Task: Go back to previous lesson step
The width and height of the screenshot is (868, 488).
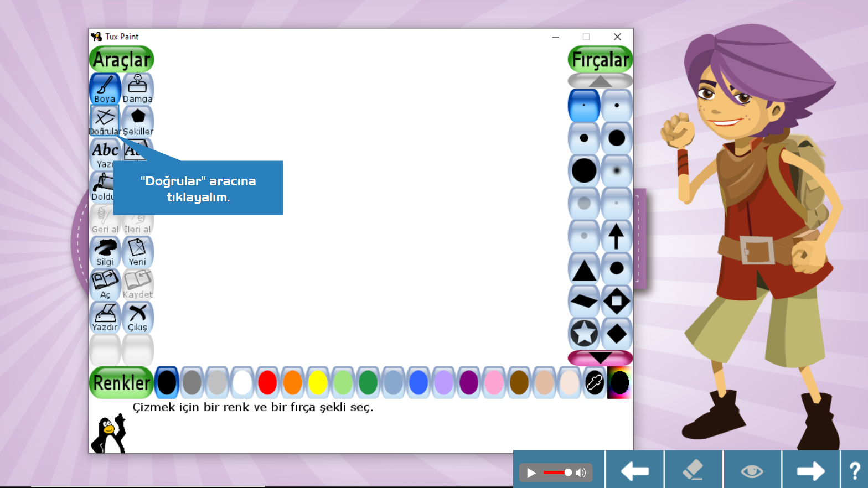Action: tap(635, 470)
